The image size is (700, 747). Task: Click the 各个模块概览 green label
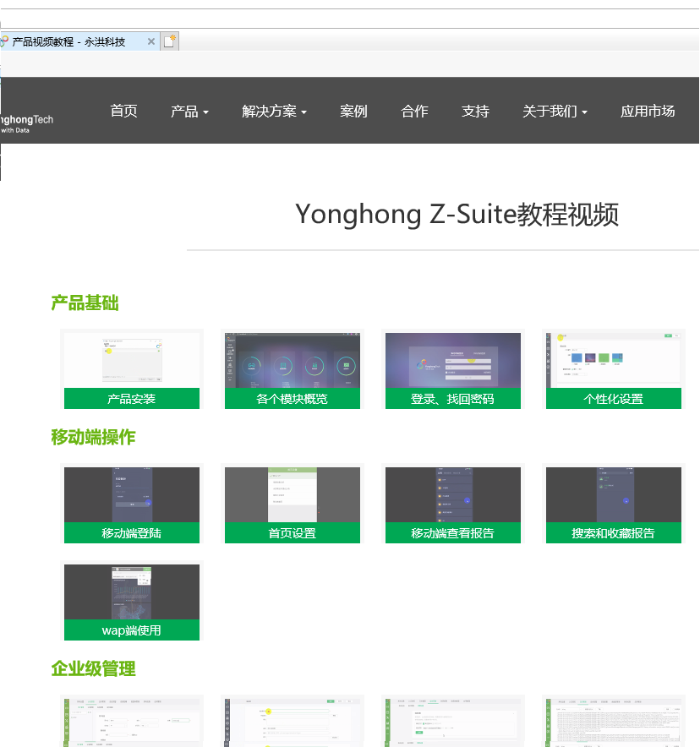tap(293, 398)
